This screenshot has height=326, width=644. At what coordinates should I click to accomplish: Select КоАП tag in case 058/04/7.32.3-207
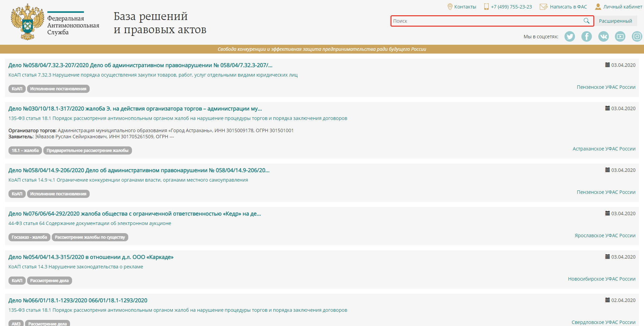[x=17, y=89]
